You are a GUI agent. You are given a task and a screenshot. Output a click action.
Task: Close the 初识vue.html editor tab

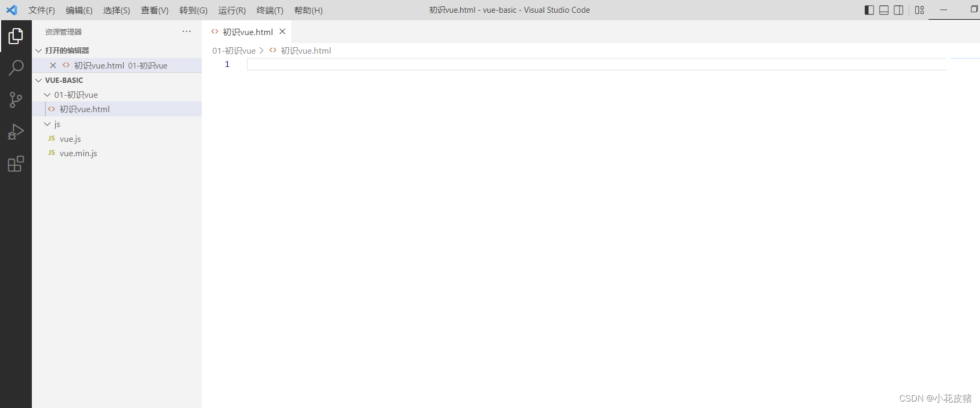click(282, 31)
